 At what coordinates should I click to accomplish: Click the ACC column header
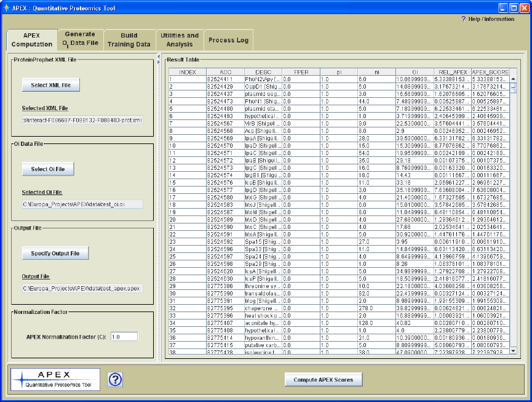pos(225,72)
